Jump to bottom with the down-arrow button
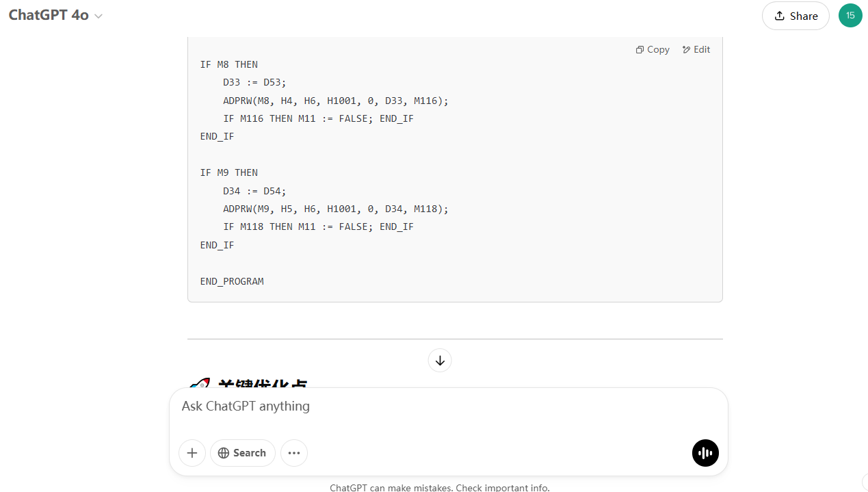This screenshot has width=868, height=492. point(440,361)
